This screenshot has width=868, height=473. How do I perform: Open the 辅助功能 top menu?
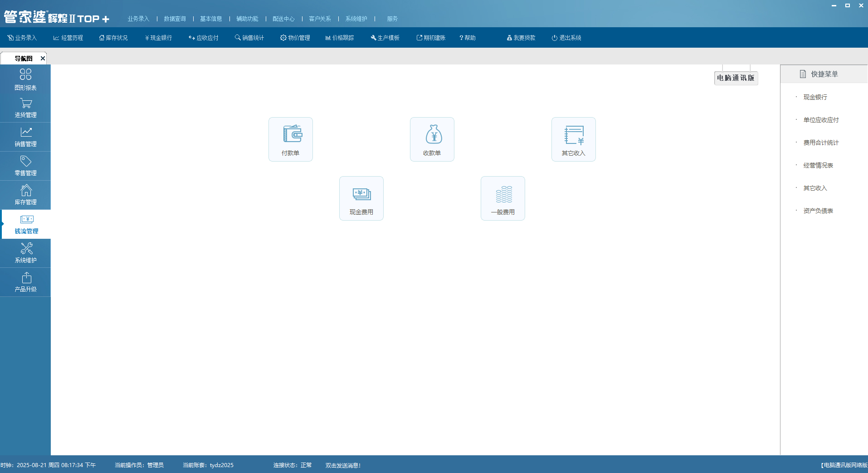coord(247,19)
